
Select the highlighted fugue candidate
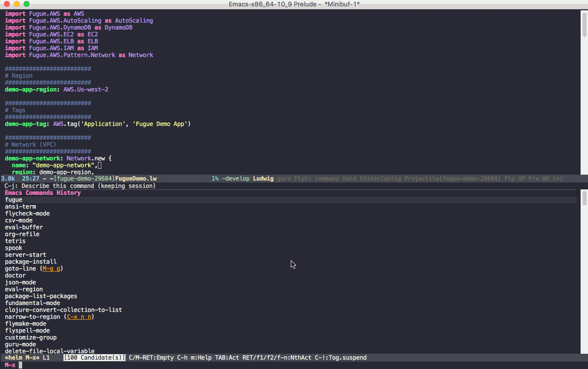pyautogui.click(x=13, y=199)
